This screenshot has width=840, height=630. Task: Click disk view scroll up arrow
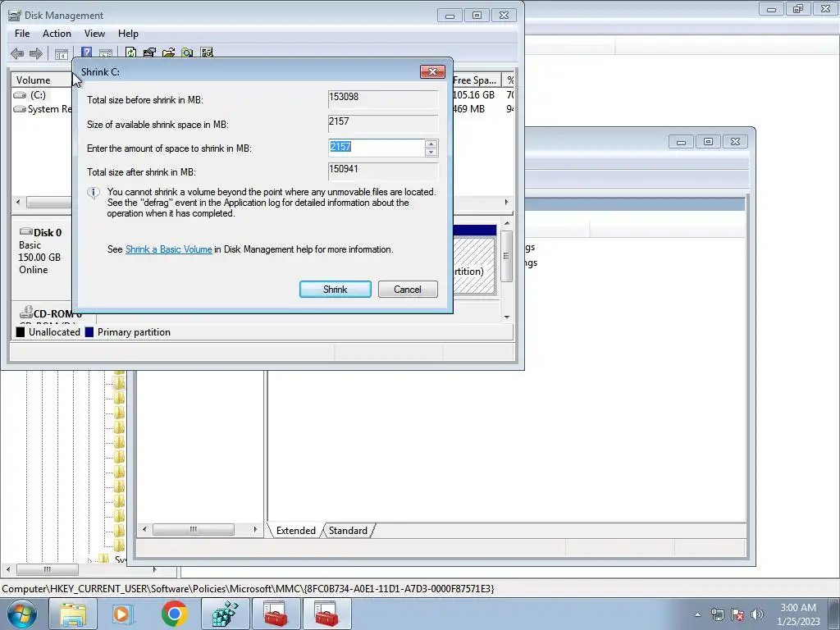(x=507, y=223)
